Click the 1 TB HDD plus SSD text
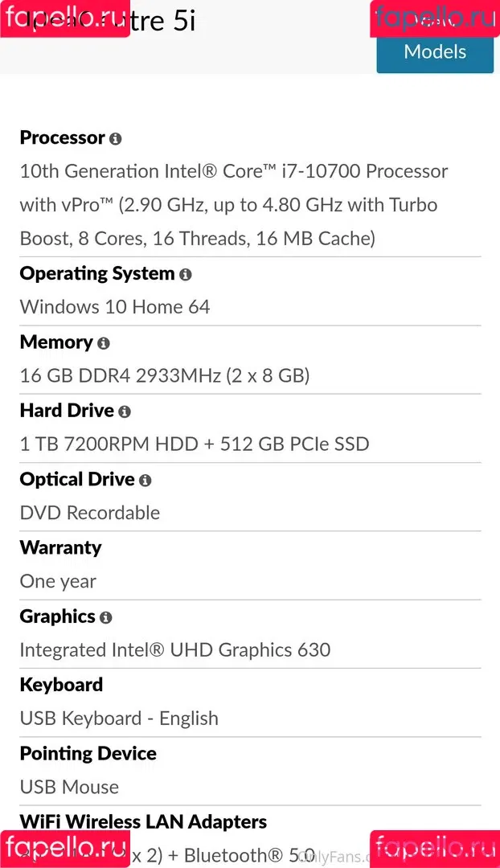 195,444
